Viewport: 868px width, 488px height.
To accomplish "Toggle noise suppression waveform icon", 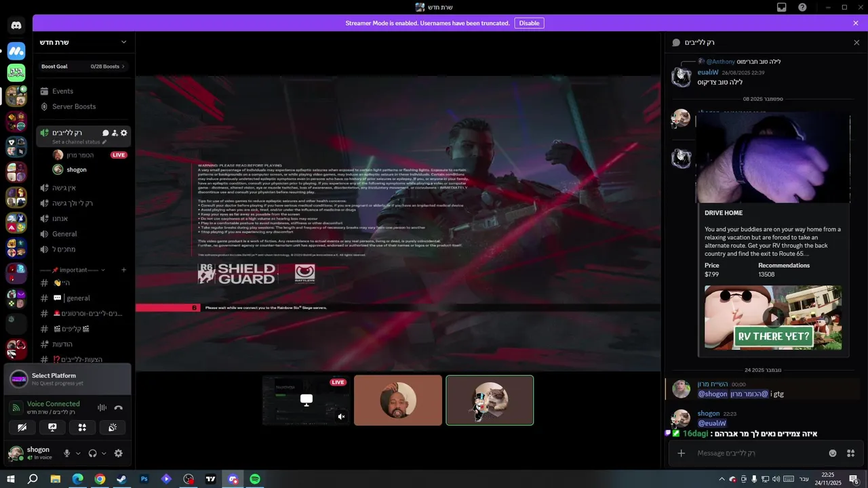I will pyautogui.click(x=102, y=407).
